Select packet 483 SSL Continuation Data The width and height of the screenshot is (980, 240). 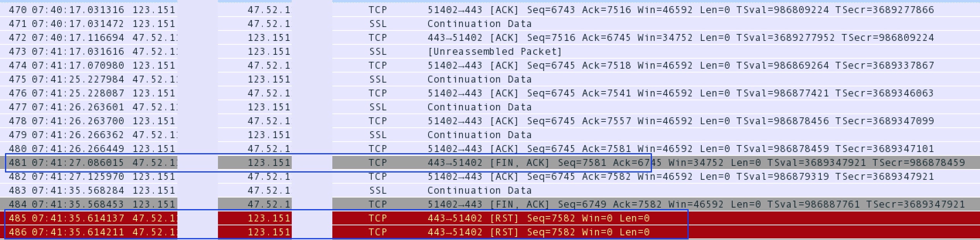(490, 190)
